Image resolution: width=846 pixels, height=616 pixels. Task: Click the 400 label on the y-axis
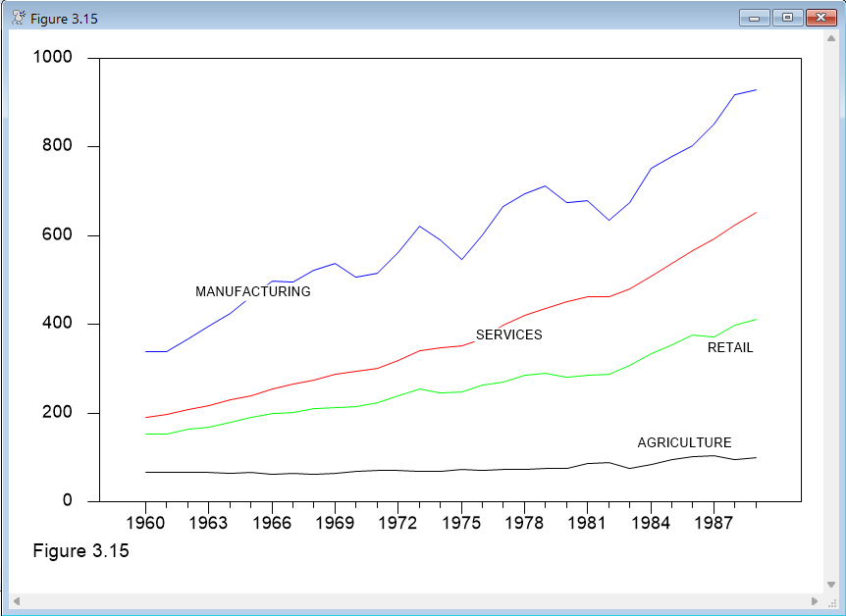click(x=60, y=324)
